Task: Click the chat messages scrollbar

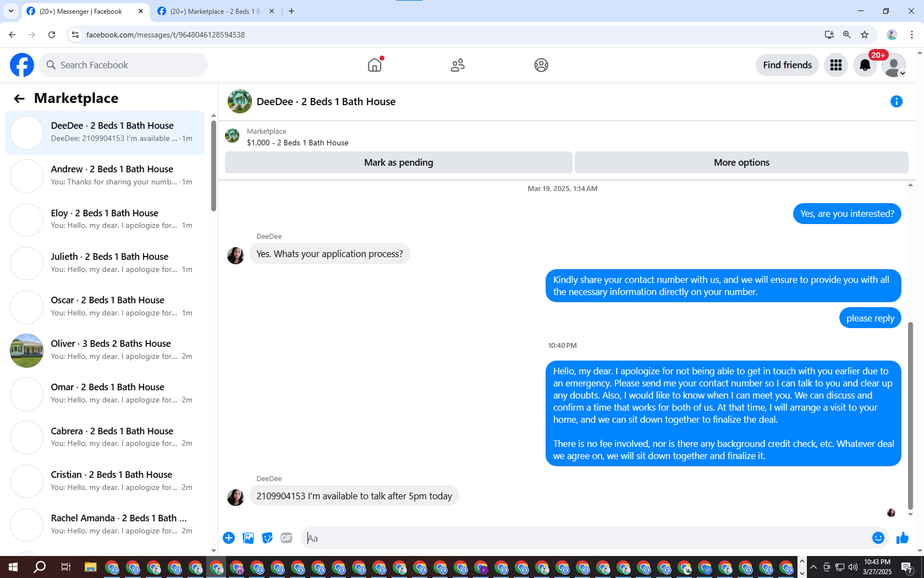Action: [910, 416]
